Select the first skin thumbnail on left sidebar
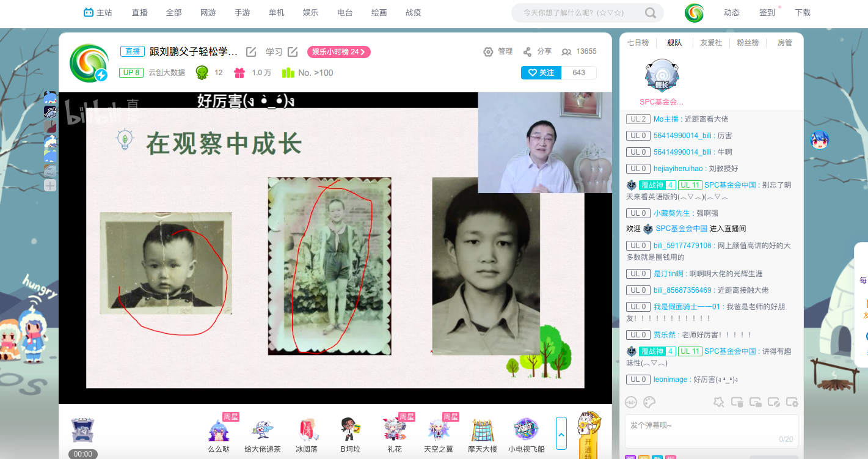Image resolution: width=868 pixels, height=459 pixels. [x=50, y=98]
